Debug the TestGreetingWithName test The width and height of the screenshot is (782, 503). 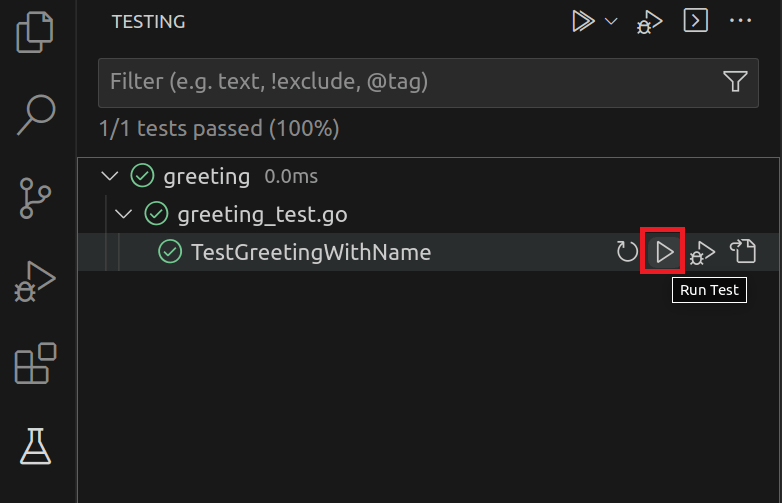coord(703,252)
